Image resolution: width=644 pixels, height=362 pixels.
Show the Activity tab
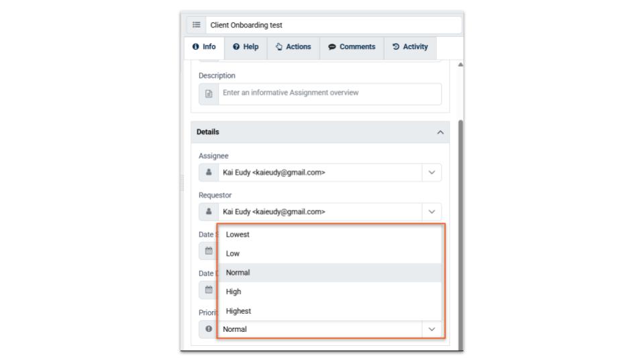pos(410,47)
